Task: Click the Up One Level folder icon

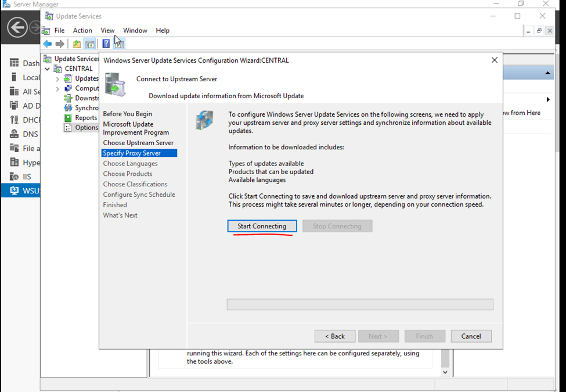Action: pyautogui.click(x=77, y=44)
